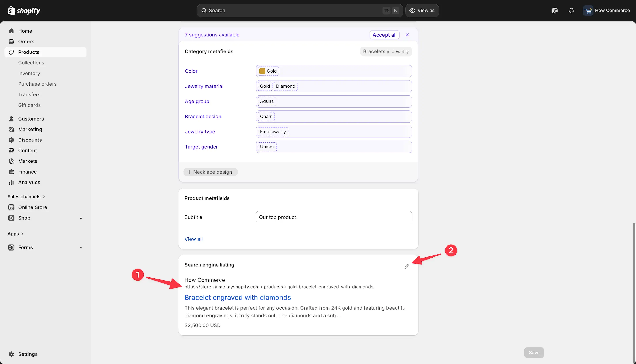
Task: Click the gold color swatch
Action: coord(262,71)
